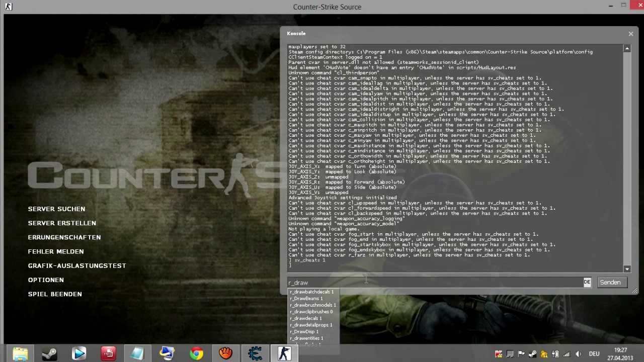Click Fehler melden menu item

[x=56, y=251]
